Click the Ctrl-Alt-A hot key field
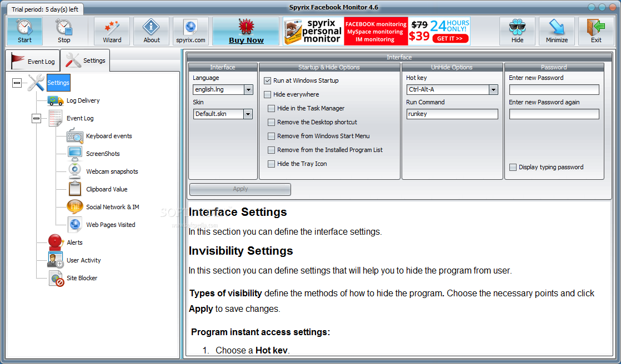This screenshot has height=364, width=621. [448, 90]
